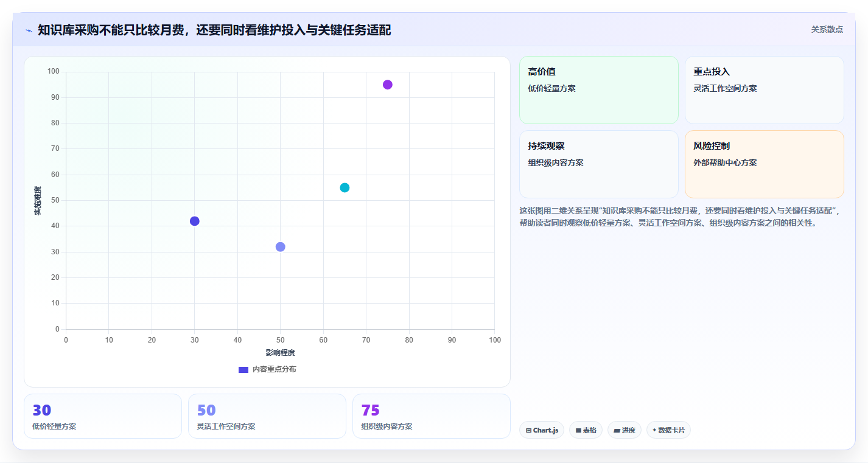This screenshot has height=463, width=868.
Task: Click the Chart.js tag chip
Action: (542, 430)
